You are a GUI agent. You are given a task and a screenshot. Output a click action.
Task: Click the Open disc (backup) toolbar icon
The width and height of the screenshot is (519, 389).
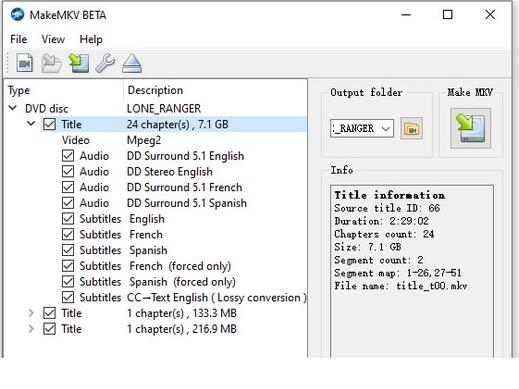click(x=51, y=63)
